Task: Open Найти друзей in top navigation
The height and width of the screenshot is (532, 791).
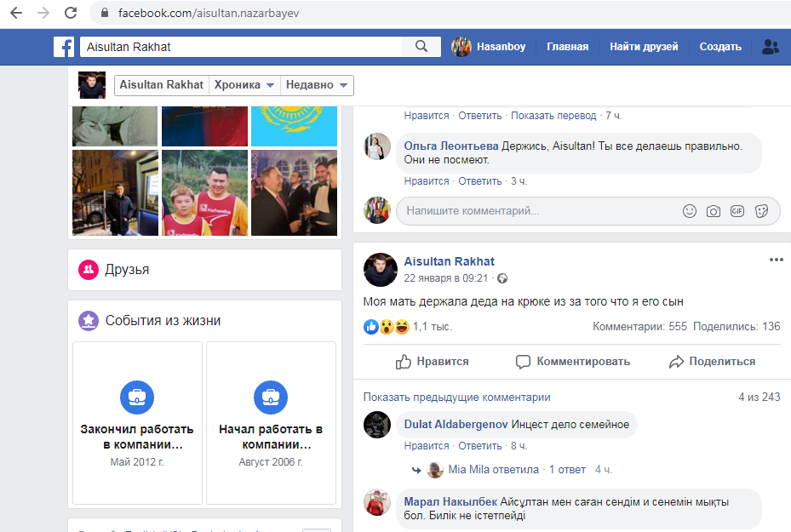Action: click(643, 47)
